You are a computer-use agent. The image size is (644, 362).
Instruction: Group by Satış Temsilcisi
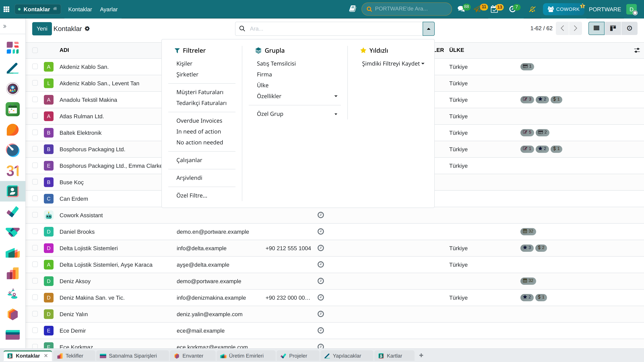276,64
